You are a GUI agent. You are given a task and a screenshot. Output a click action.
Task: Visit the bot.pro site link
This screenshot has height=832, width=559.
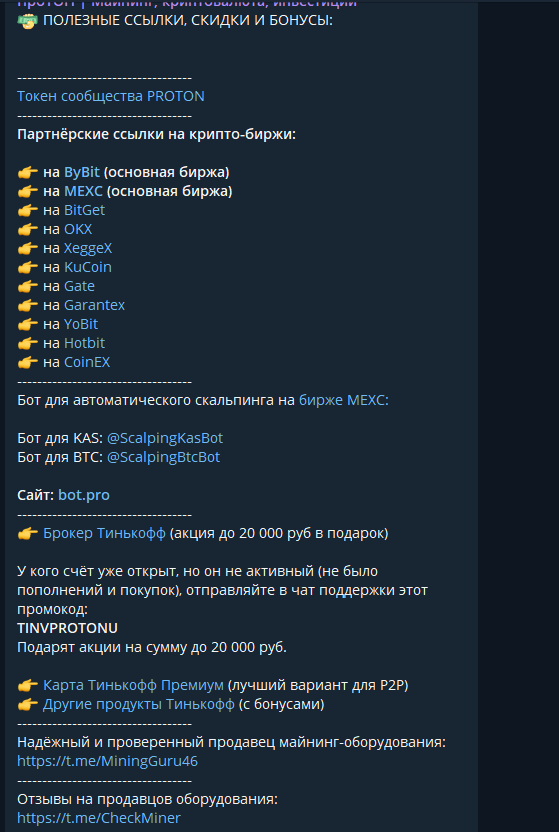pos(84,495)
